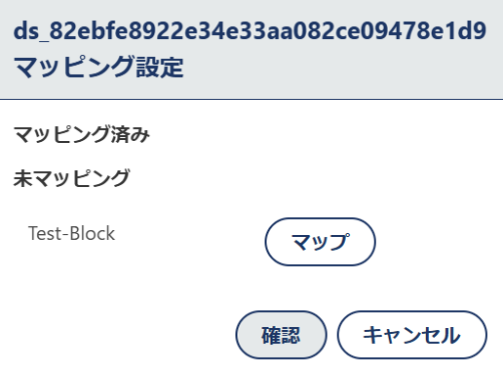Confirm the mapping with 確認 button

click(281, 335)
